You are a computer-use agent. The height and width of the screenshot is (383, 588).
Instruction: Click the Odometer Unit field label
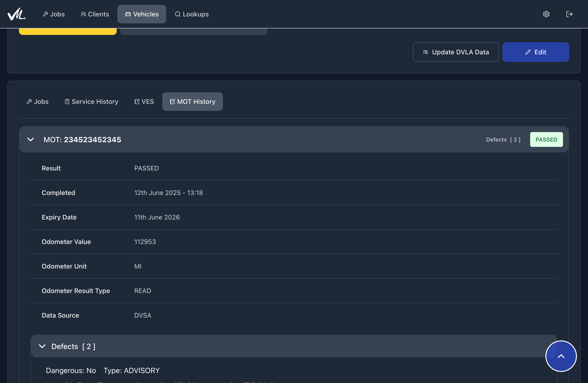pyautogui.click(x=64, y=266)
